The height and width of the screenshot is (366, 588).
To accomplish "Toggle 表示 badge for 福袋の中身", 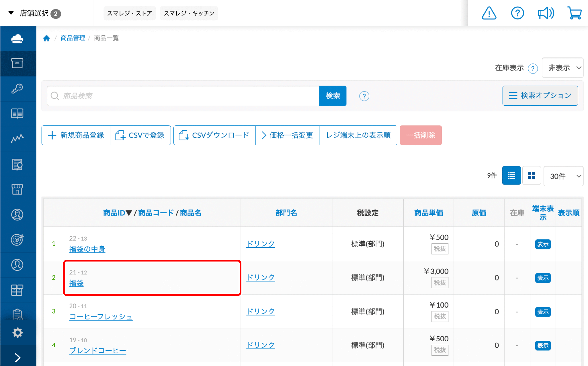I will click(x=543, y=244).
